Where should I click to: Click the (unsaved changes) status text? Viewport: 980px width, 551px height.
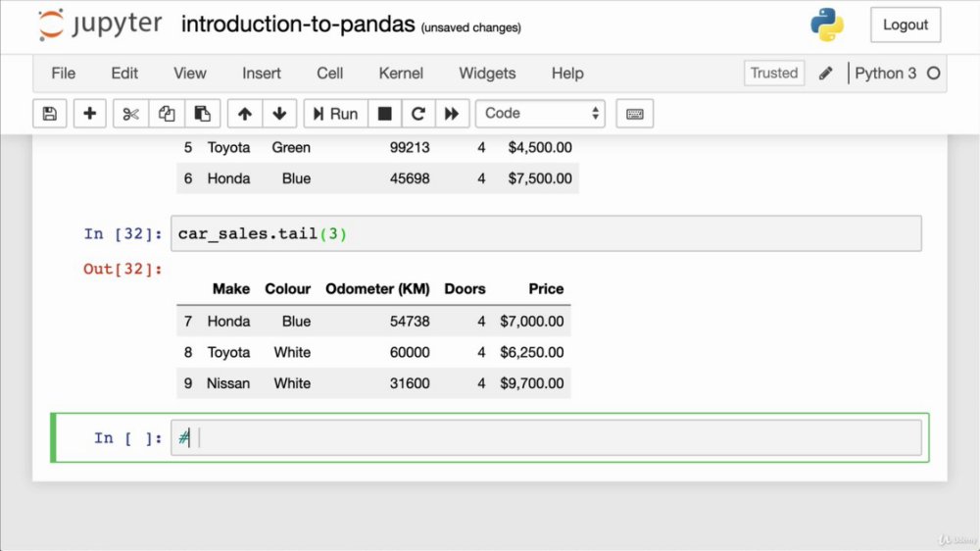[471, 27]
